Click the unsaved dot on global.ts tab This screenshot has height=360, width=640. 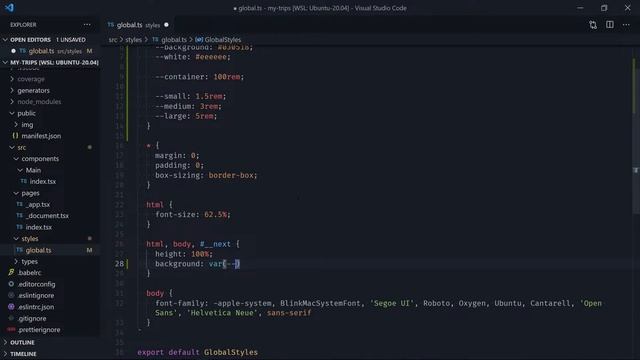click(x=166, y=25)
